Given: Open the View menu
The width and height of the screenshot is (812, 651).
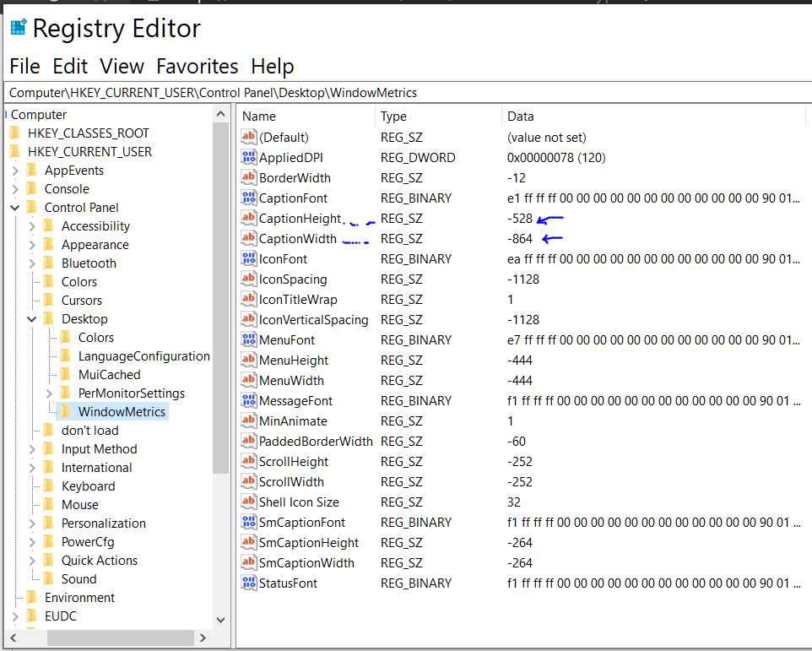Looking at the screenshot, I should click(x=122, y=67).
